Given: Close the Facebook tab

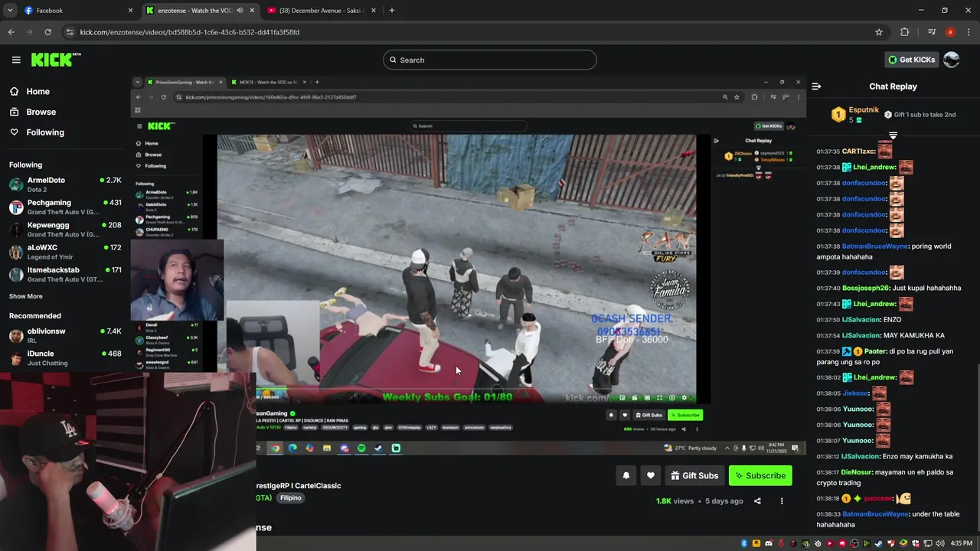Looking at the screenshot, I should tap(130, 11).
